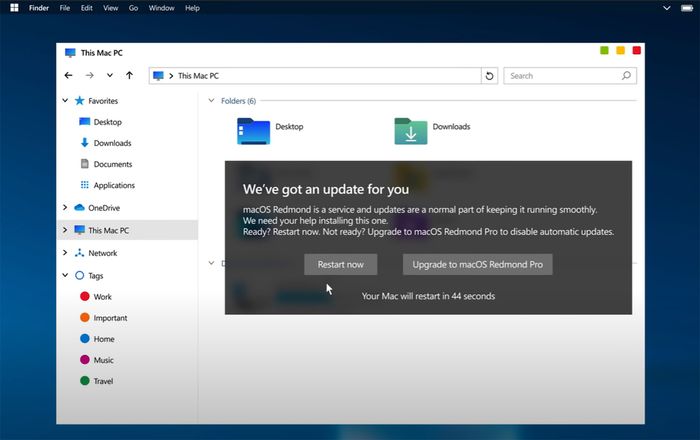
Task: Open the recent locations dropdown arrow
Action: pyautogui.click(x=109, y=75)
